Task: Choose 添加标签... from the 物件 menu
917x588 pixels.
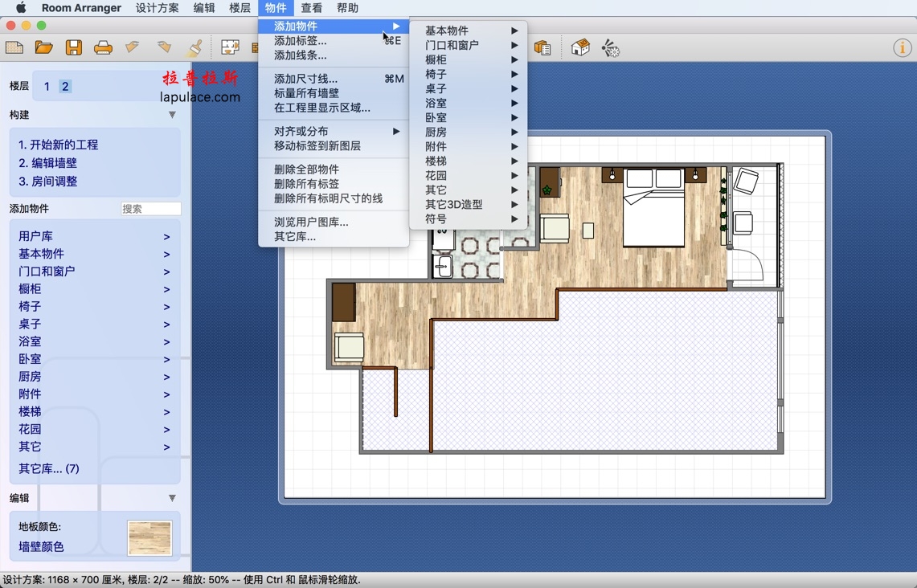Action: [334, 41]
